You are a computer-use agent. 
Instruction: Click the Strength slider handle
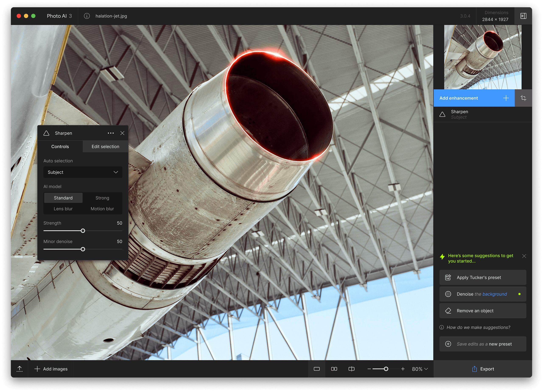(83, 231)
